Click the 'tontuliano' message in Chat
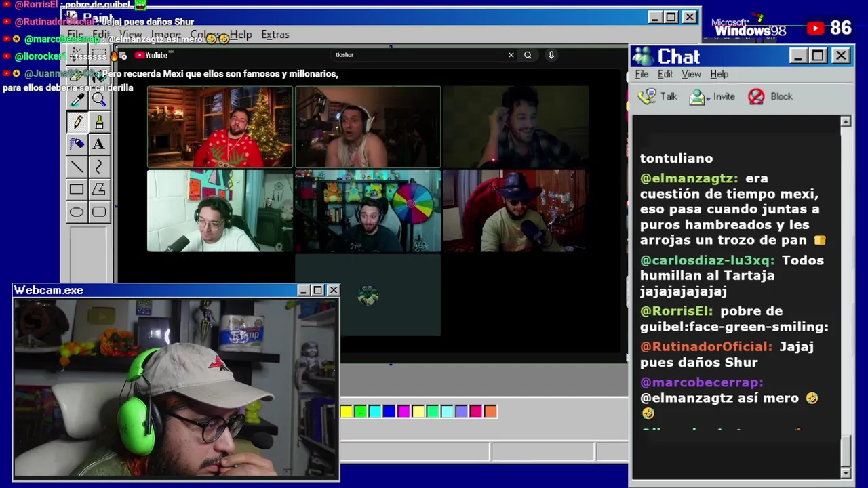This screenshot has height=488, width=868. [x=676, y=158]
